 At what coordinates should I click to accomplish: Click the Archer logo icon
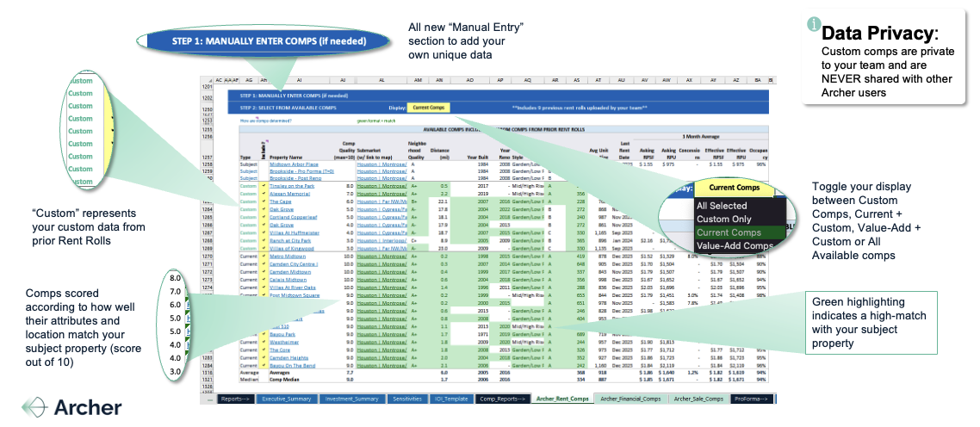point(34,407)
